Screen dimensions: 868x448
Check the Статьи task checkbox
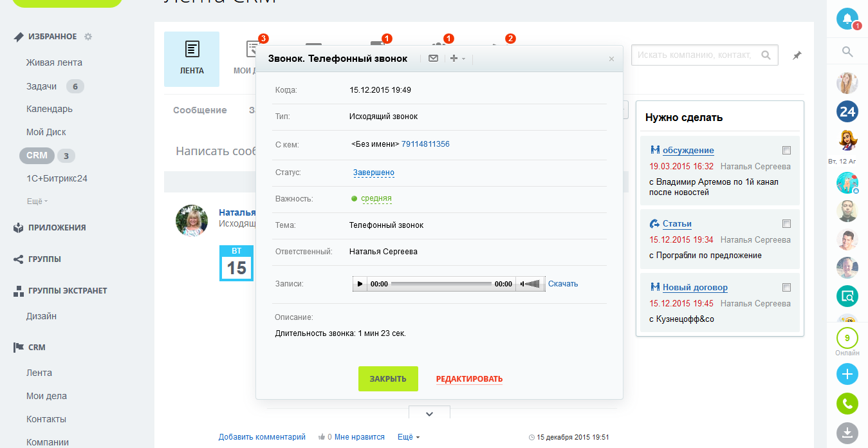pyautogui.click(x=786, y=224)
